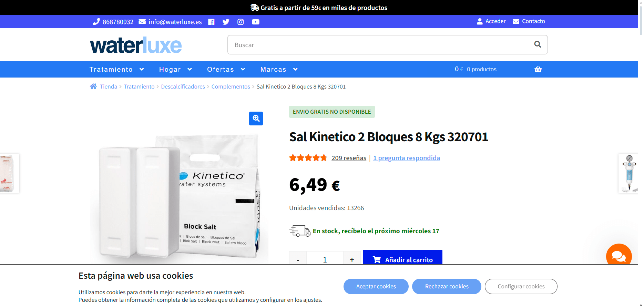644x308 pixels.
Task: Expand the Tratamiento menu
Action: [116, 69]
